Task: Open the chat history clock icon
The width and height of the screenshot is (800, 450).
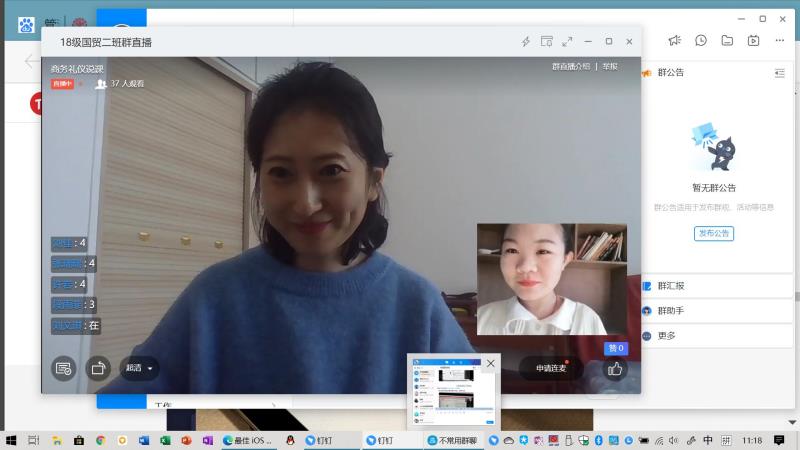Action: 701,40
